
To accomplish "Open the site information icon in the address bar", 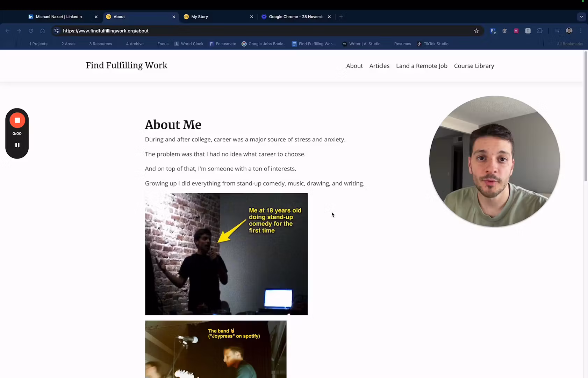I will [57, 31].
